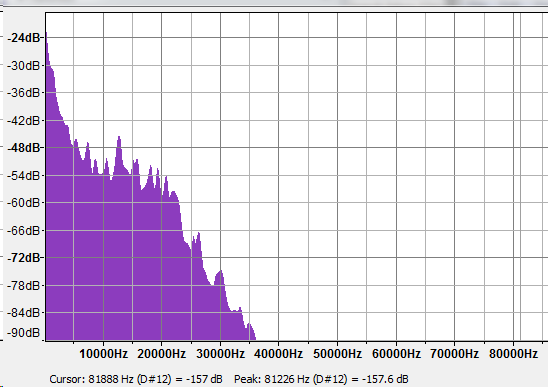Click the 80000Hz frequency label

click(x=513, y=354)
